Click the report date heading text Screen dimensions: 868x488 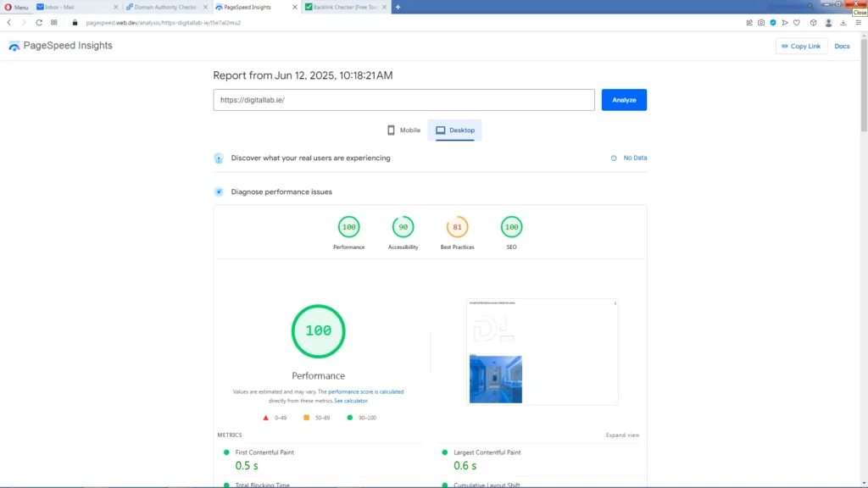(303, 75)
